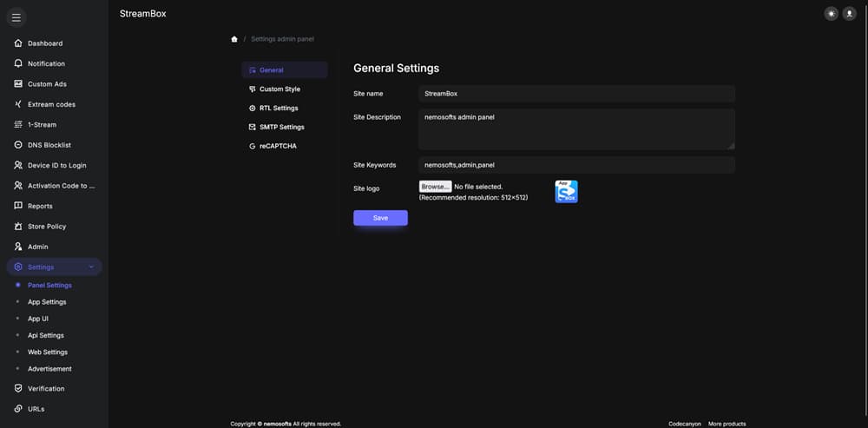Toggle the light/dark theme icon
The height and width of the screenshot is (428, 868).
[832, 14]
